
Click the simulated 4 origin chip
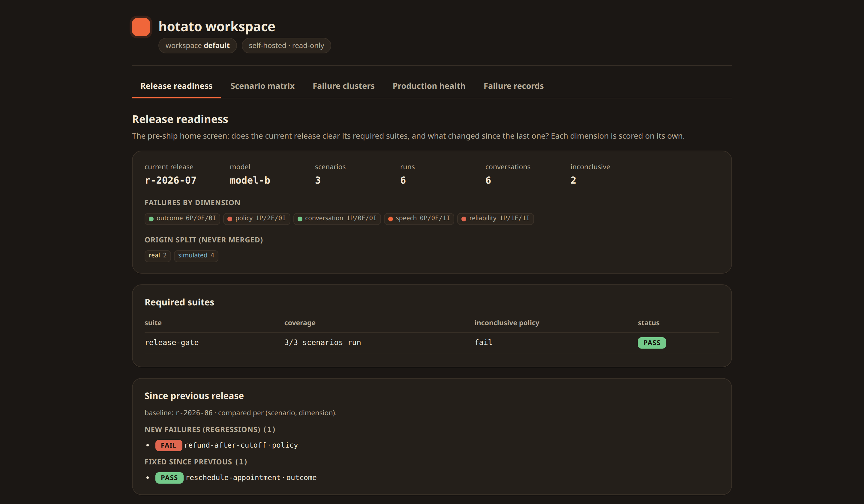point(196,256)
